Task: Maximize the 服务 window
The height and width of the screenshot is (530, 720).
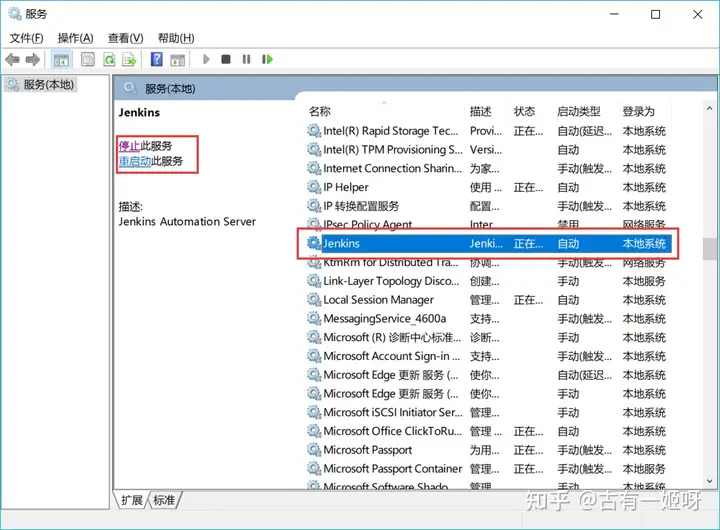Action: point(655,14)
